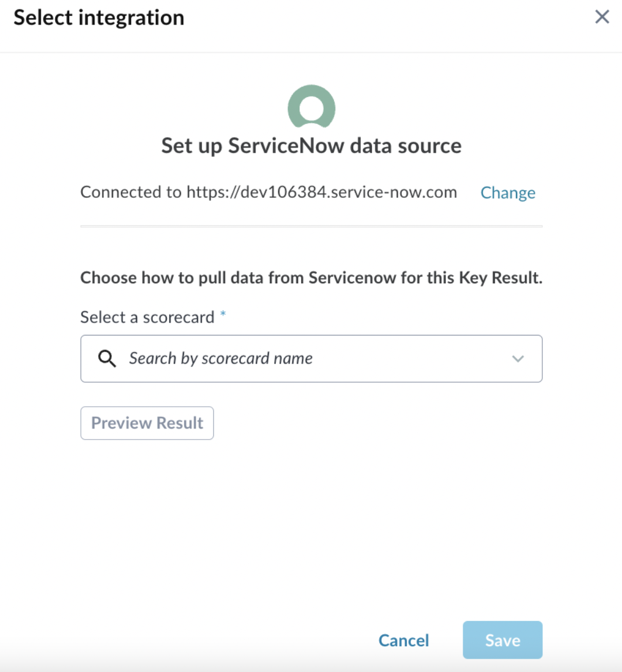This screenshot has width=622, height=672.
Task: Click the scorecard search magnifier icon
Action: tap(107, 358)
